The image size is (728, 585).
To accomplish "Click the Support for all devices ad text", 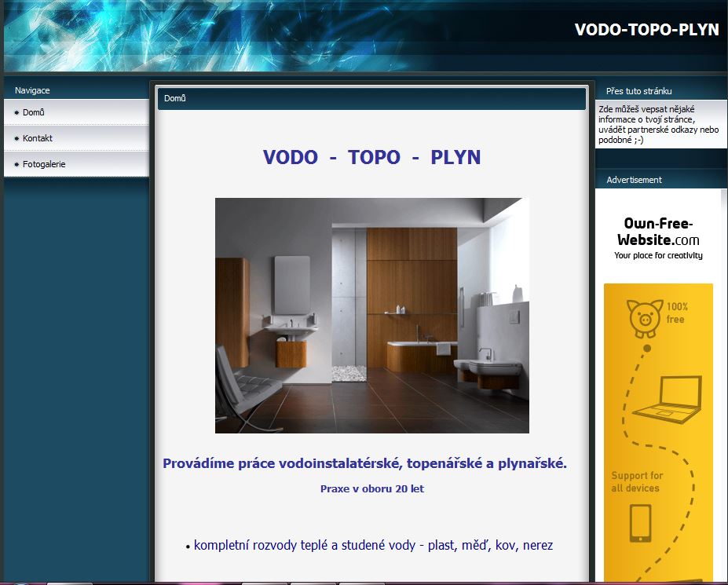I will pyautogui.click(x=637, y=482).
